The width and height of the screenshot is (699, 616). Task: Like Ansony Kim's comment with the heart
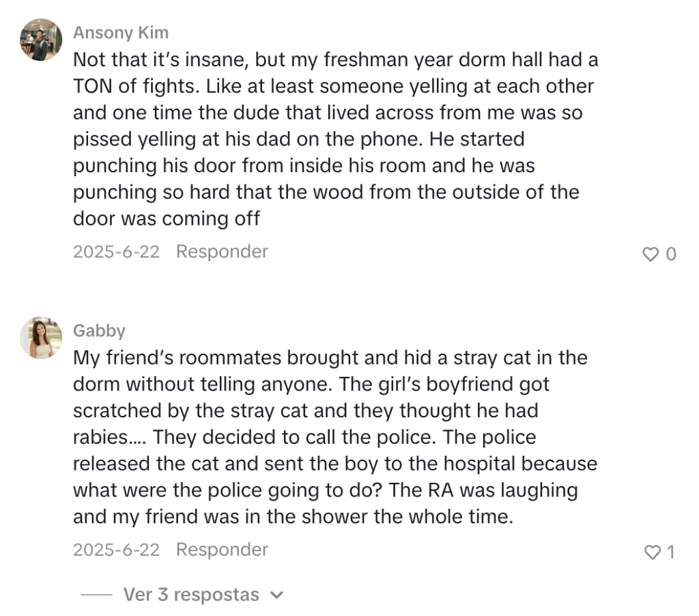(651, 254)
